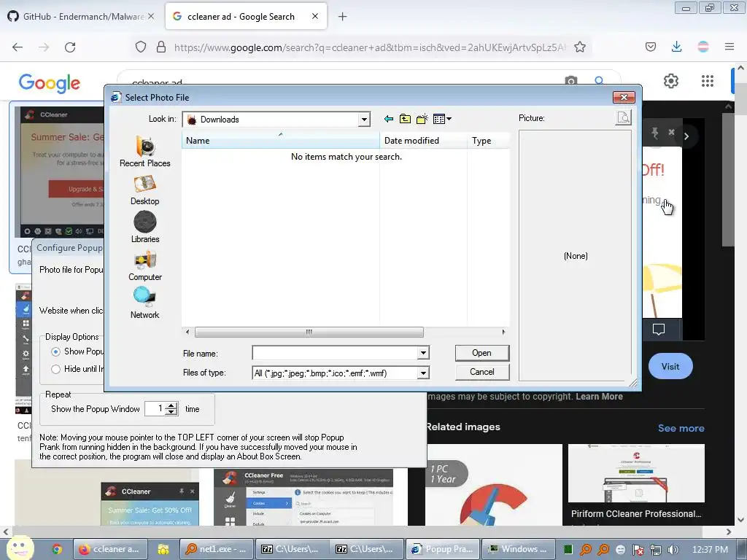Select Desktop in the file dialog sidebar
The width and height of the screenshot is (747, 560).
coord(145,190)
